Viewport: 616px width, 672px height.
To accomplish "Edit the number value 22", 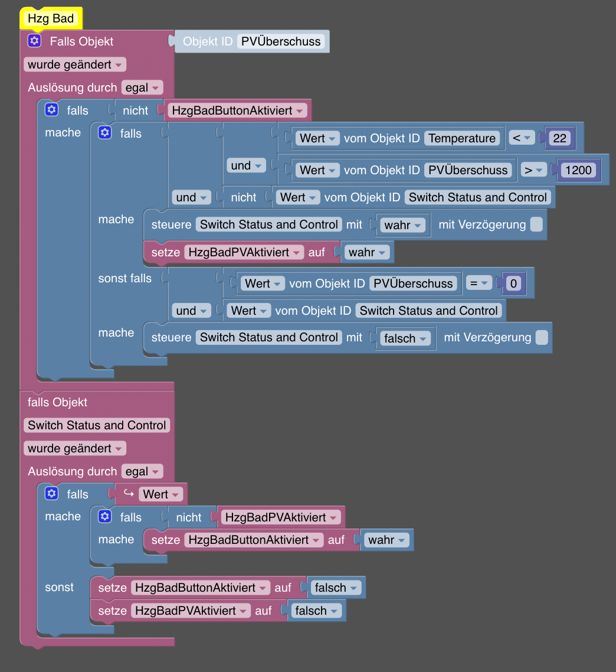I will 559,138.
